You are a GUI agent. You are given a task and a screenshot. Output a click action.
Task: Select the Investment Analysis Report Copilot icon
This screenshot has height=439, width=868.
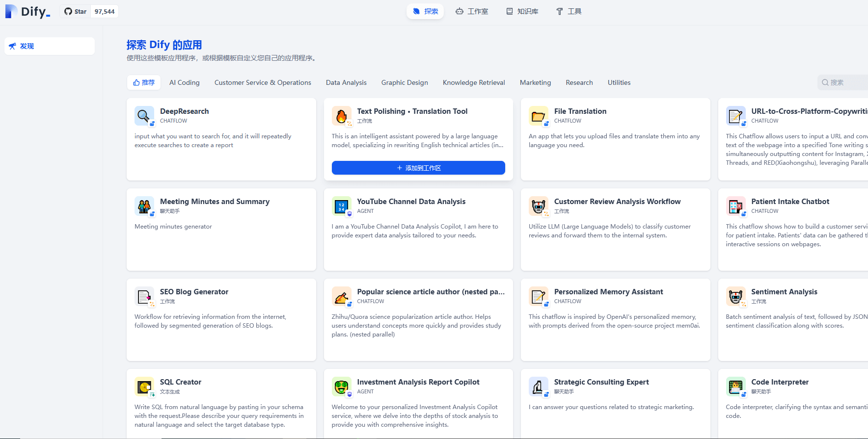coord(341,387)
